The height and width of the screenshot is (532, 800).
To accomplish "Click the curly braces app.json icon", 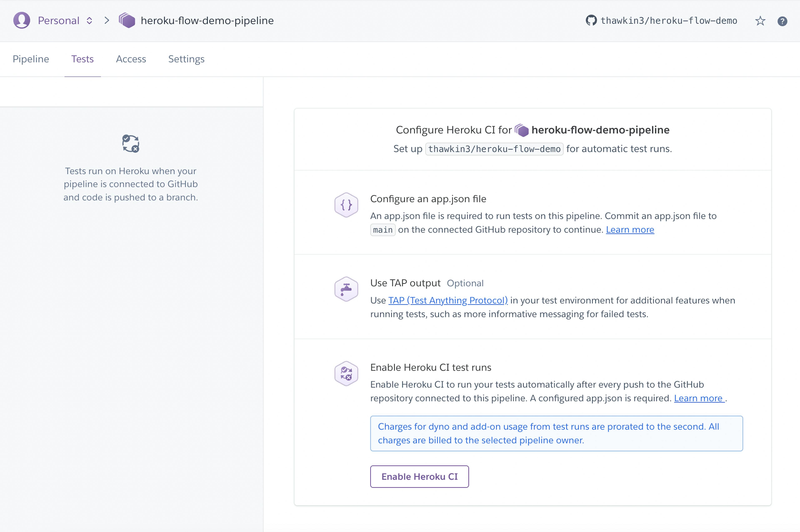I will 346,205.
